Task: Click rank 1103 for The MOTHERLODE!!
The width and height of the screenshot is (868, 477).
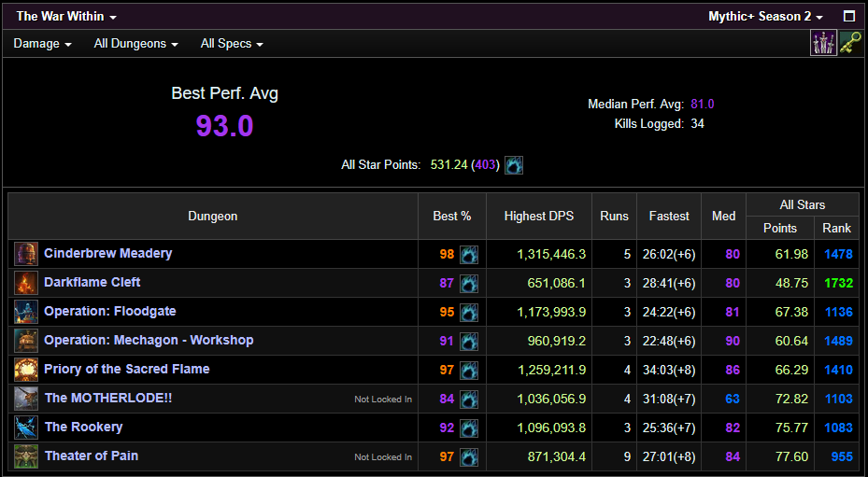Action: point(839,399)
